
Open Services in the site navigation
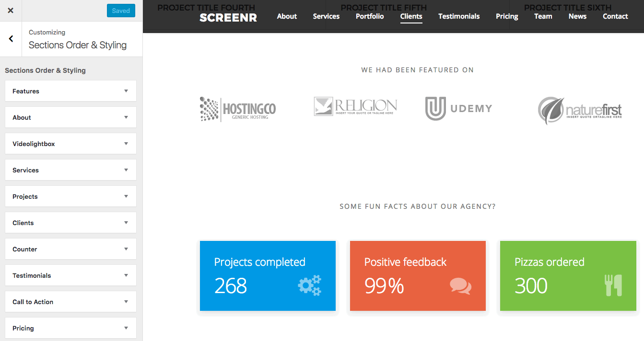tap(326, 16)
